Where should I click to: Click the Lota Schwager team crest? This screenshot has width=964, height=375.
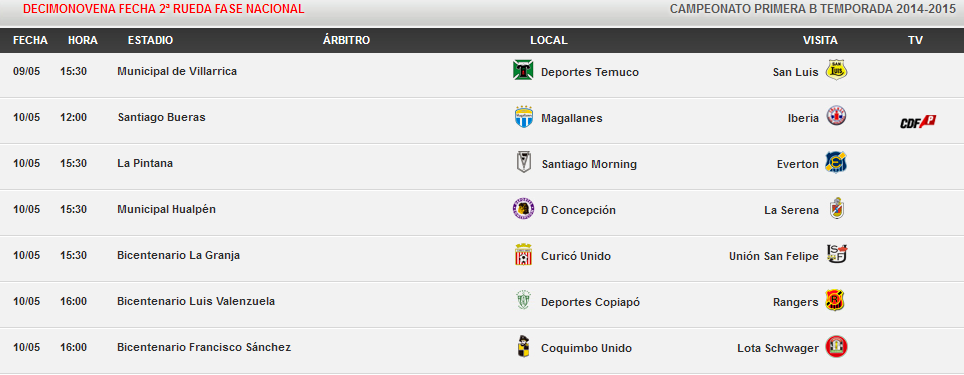(837, 347)
